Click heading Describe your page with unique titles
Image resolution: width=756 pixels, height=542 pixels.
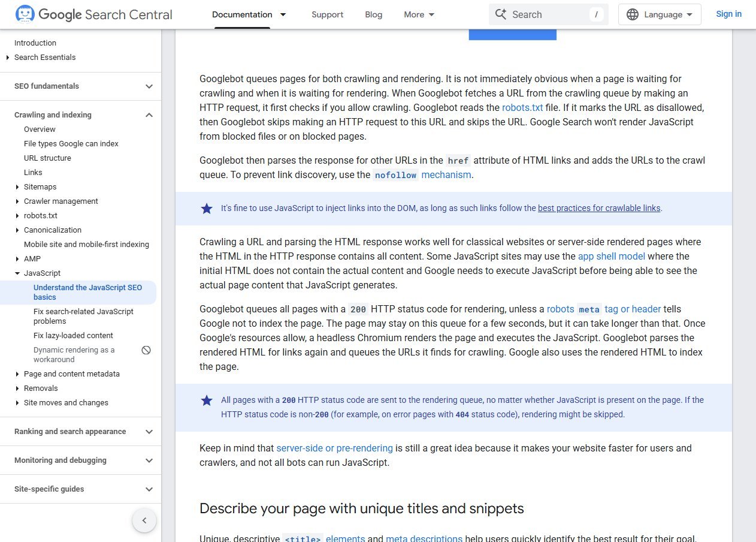point(362,508)
